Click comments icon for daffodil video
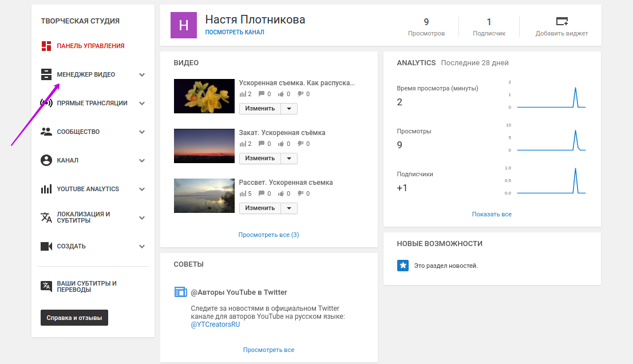This screenshot has height=364, width=633. click(x=262, y=94)
